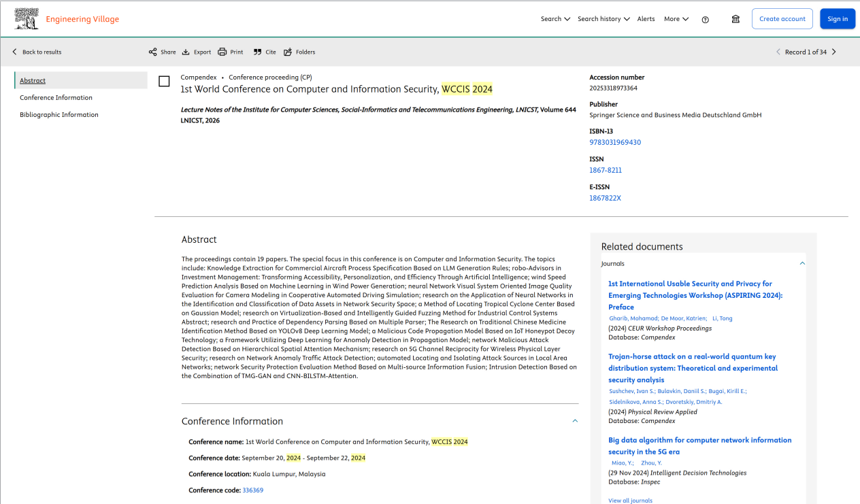The image size is (860, 504).
Task: Open the Search dropdown menu
Action: coord(555,19)
